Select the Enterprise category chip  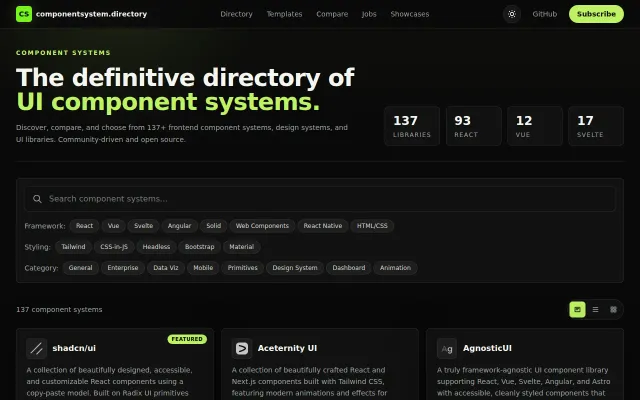click(122, 268)
